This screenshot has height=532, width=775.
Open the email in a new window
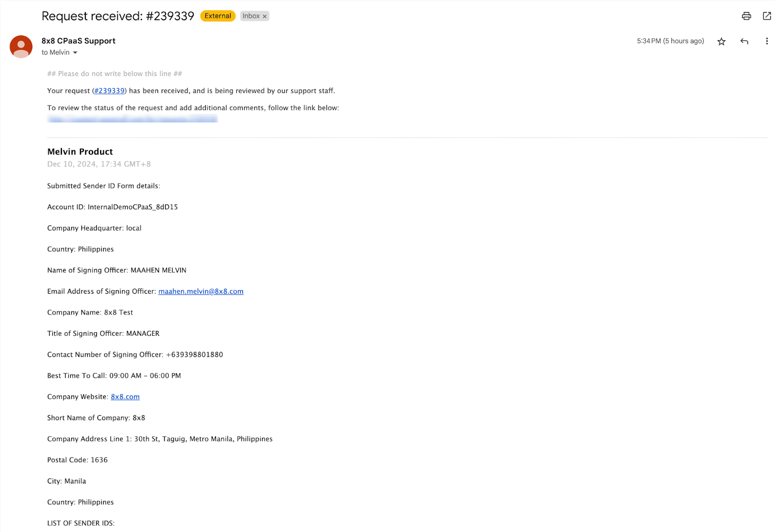pos(767,16)
